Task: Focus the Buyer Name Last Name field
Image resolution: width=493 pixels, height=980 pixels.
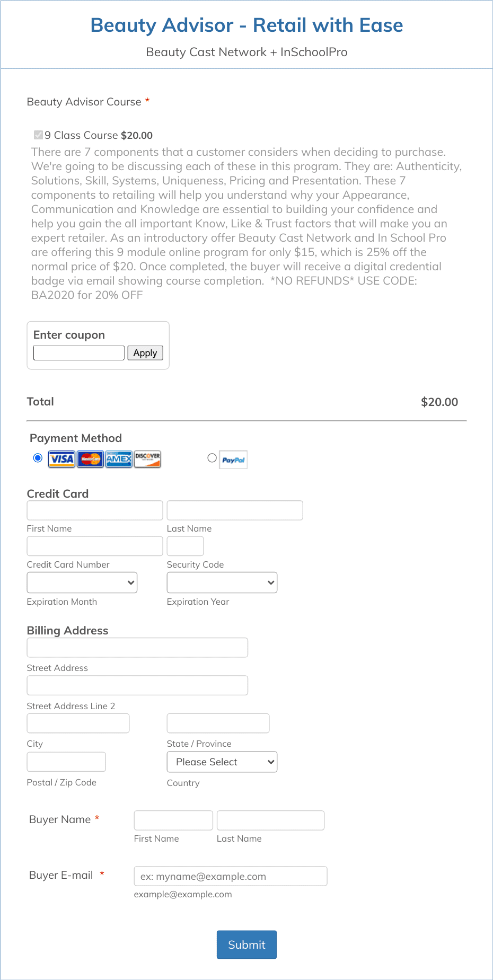Action: tap(270, 820)
